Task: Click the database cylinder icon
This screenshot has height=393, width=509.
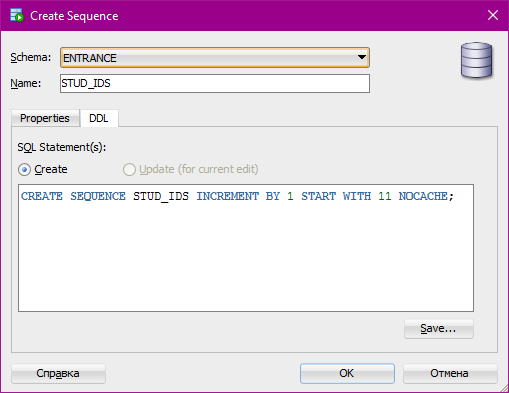Action: 476,60
